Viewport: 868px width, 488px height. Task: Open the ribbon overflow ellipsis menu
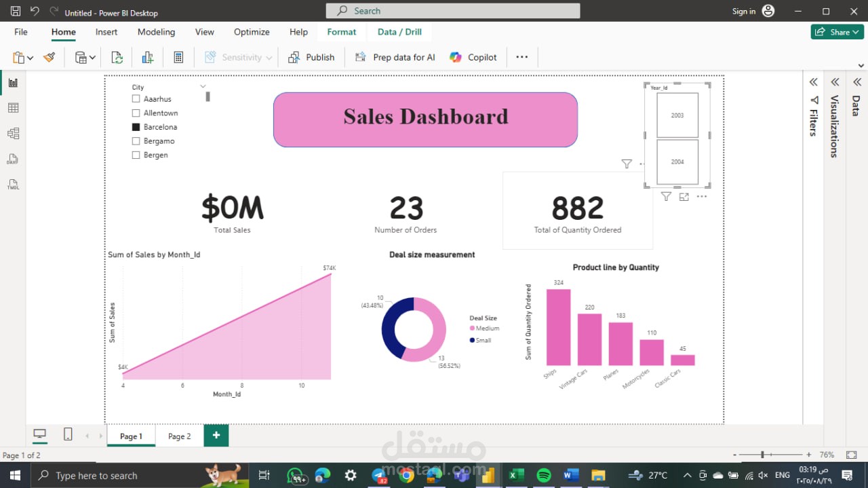[x=521, y=58]
